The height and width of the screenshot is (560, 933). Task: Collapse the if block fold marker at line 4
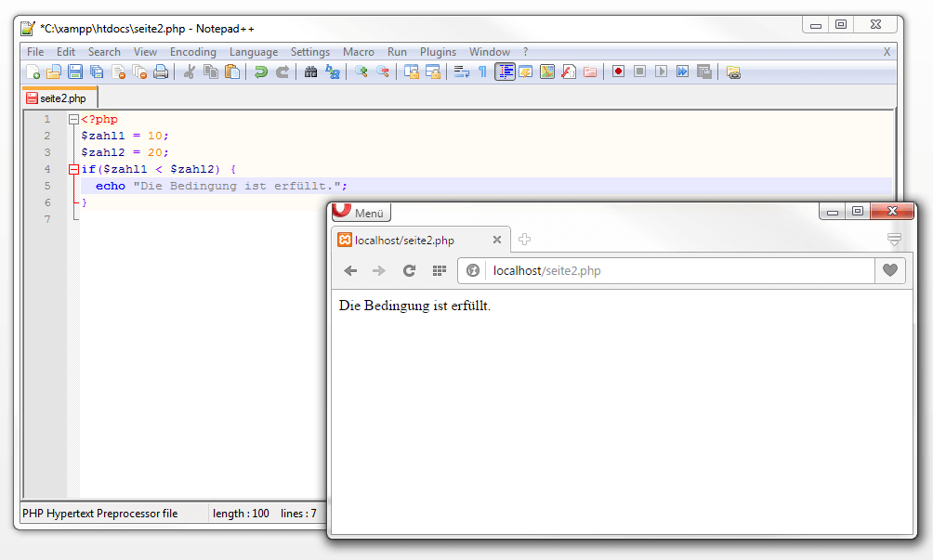(73, 169)
